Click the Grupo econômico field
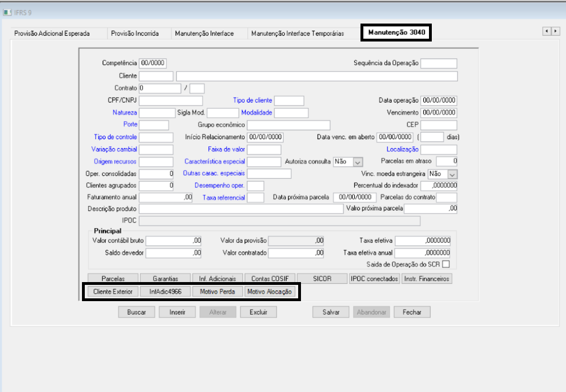This screenshot has height=392, width=566. pos(289,125)
